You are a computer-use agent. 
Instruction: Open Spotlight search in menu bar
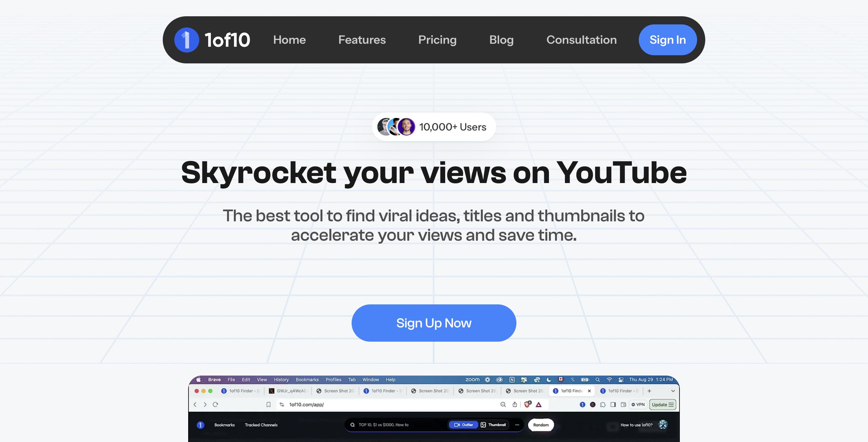click(597, 380)
